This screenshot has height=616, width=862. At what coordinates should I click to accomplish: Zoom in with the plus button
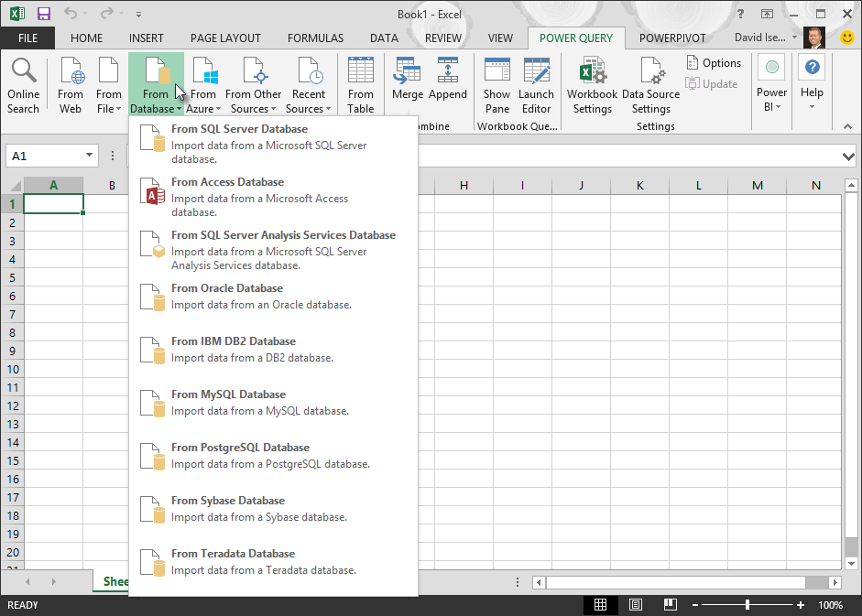(801, 605)
